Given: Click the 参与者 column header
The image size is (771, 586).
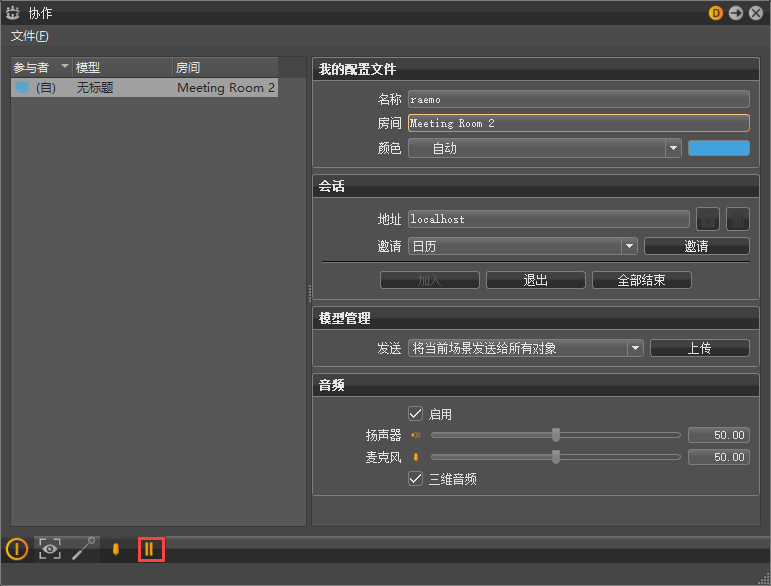Looking at the screenshot, I should point(41,67).
